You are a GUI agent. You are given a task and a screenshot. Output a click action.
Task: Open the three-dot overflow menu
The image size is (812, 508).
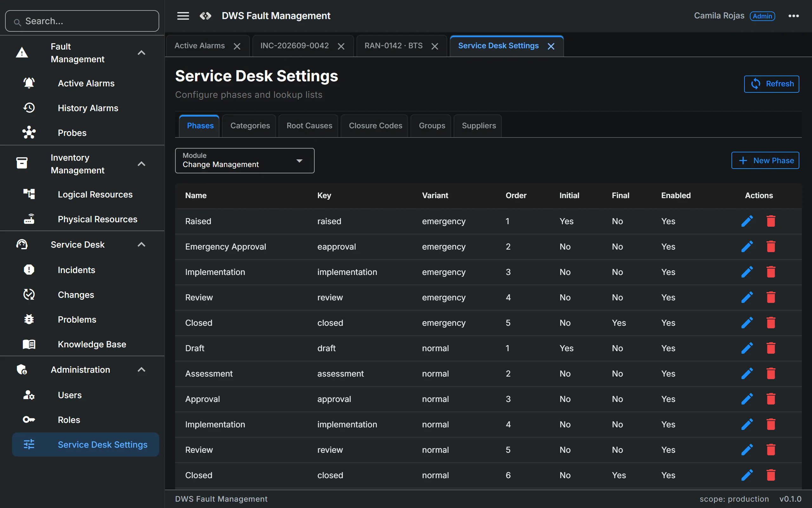click(x=794, y=16)
